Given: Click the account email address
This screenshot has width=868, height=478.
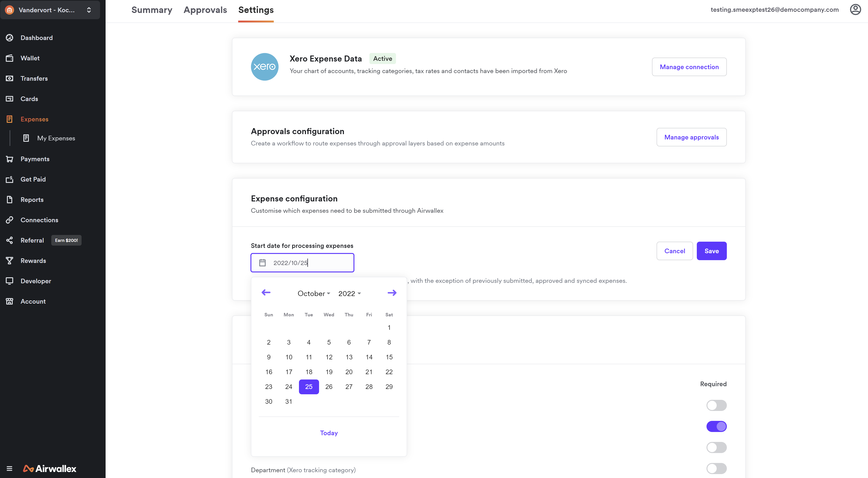Looking at the screenshot, I should click(775, 9).
